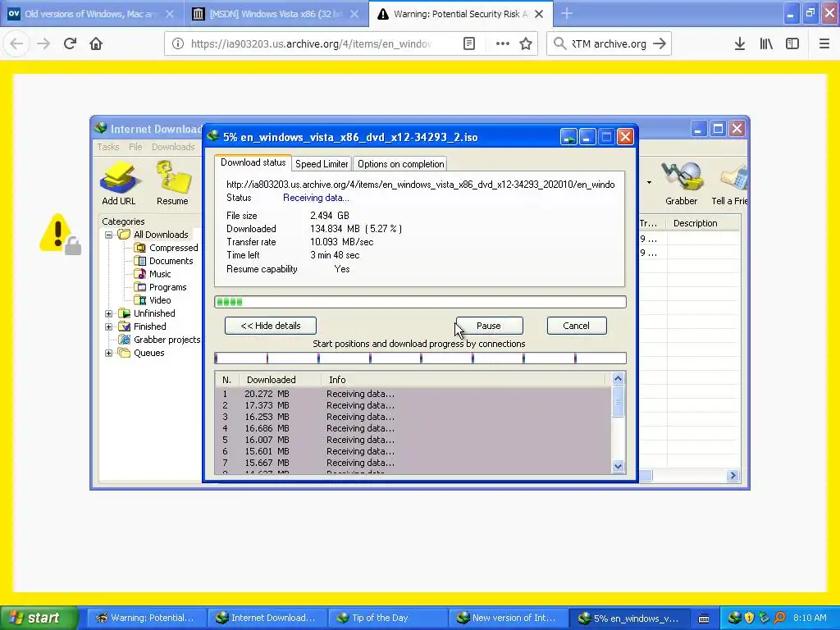The height and width of the screenshot is (630, 840).
Task: Open the Grabber toolbar icon
Action: (x=682, y=185)
